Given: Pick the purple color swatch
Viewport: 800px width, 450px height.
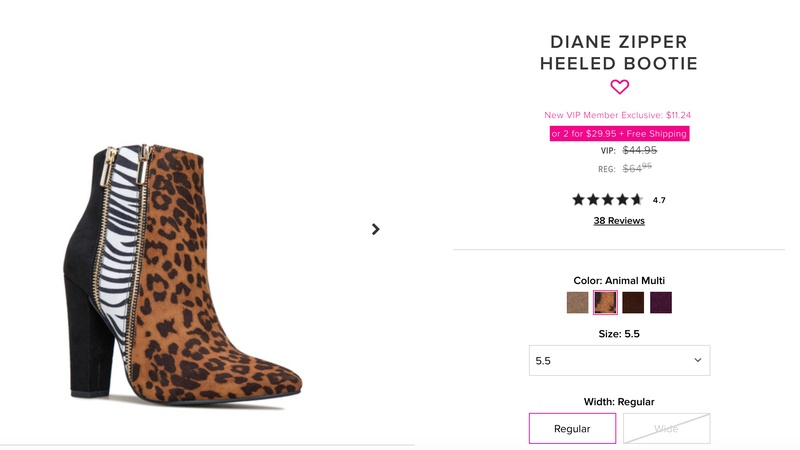Looking at the screenshot, I should pos(661,303).
